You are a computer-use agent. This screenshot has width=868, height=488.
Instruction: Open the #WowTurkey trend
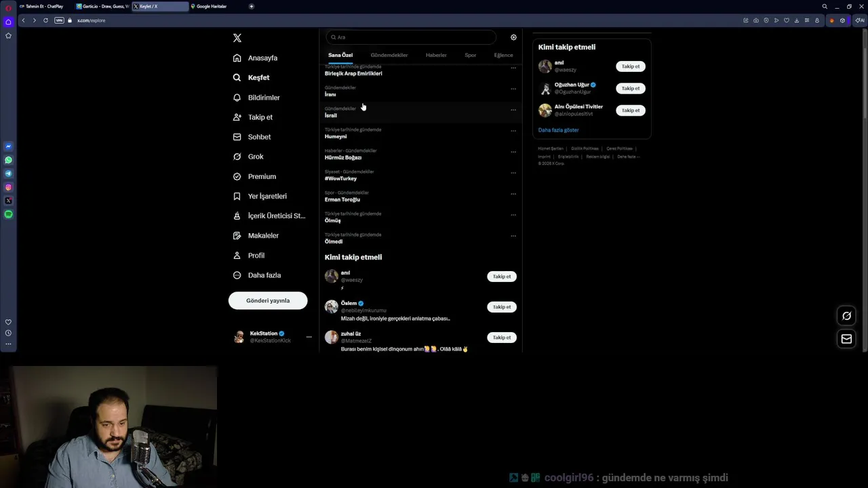340,178
